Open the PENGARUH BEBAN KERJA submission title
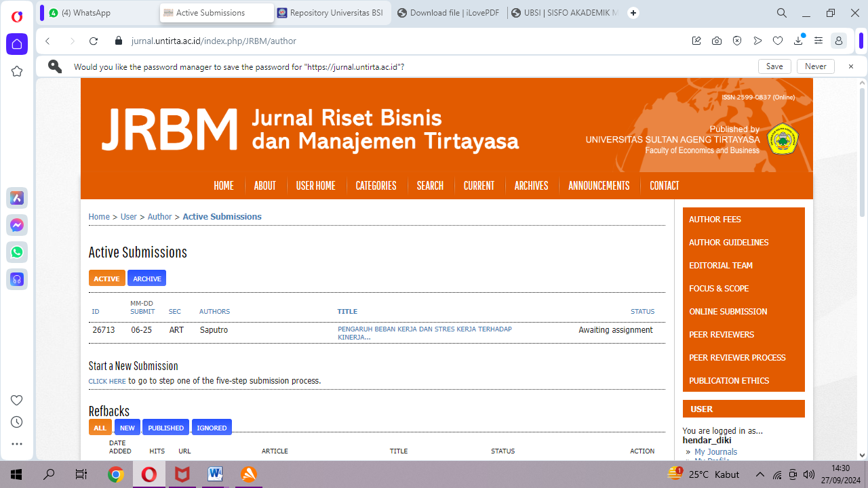The height and width of the screenshot is (488, 868). point(425,333)
